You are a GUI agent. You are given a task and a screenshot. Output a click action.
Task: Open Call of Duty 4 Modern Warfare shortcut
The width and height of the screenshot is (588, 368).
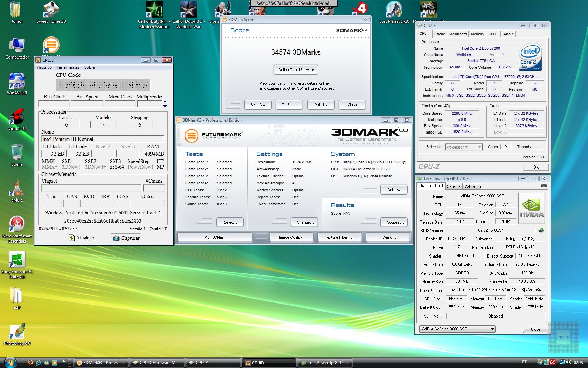click(154, 15)
